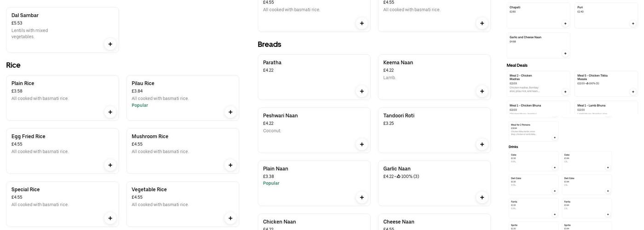Add Chapati to the order
The height and width of the screenshot is (230, 644).
[x=565, y=23]
